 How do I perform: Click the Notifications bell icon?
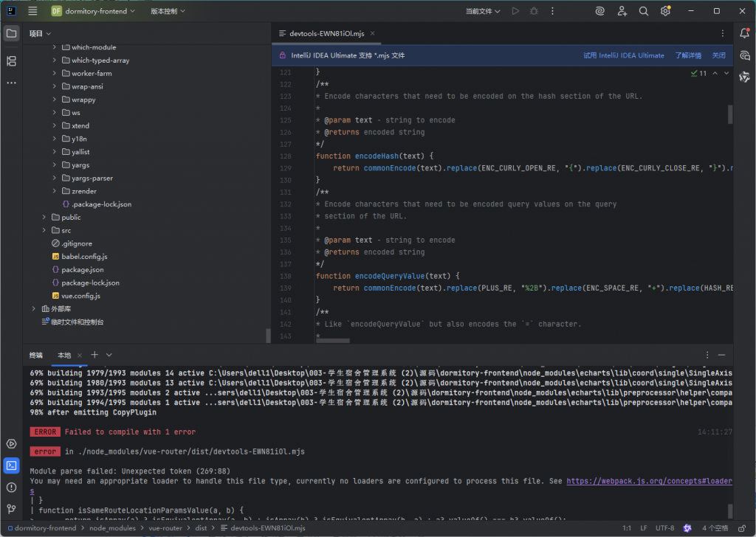(744, 33)
